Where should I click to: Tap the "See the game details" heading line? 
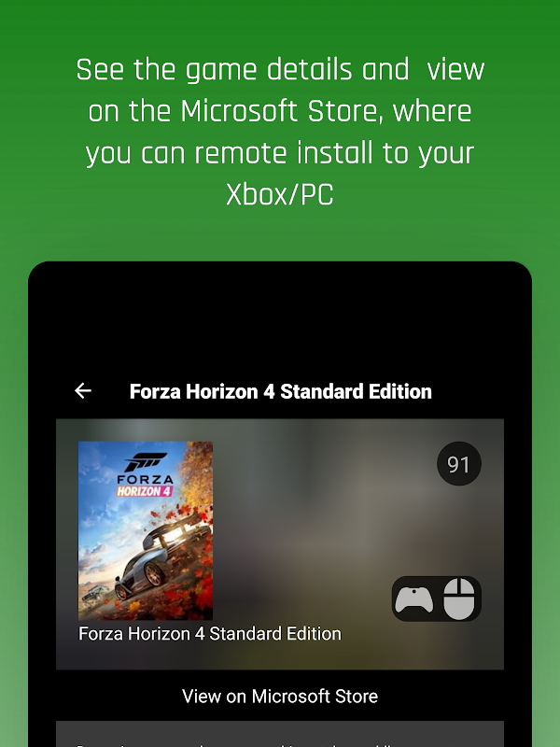click(x=280, y=69)
